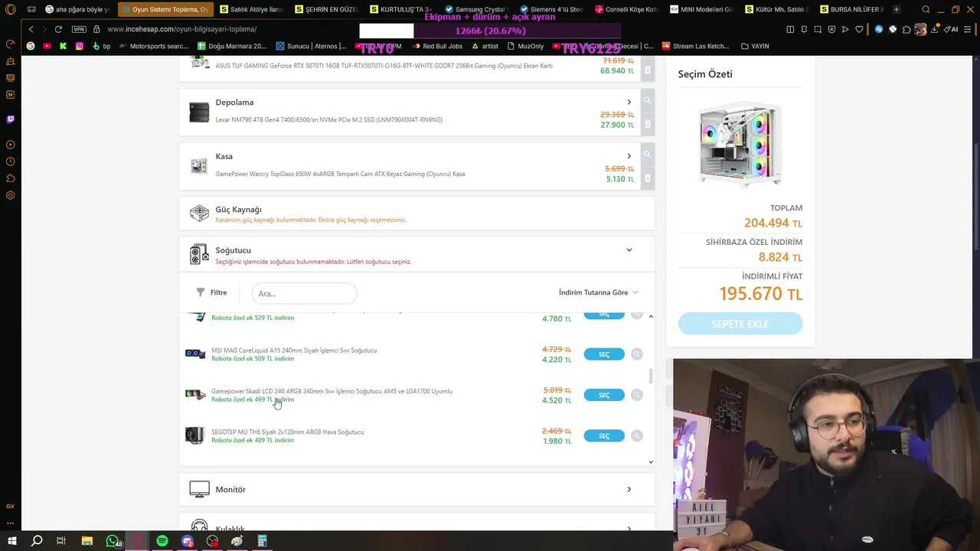Screen dimensions: 980x551
Task: Go back to the previous page
Action: (x=31, y=29)
